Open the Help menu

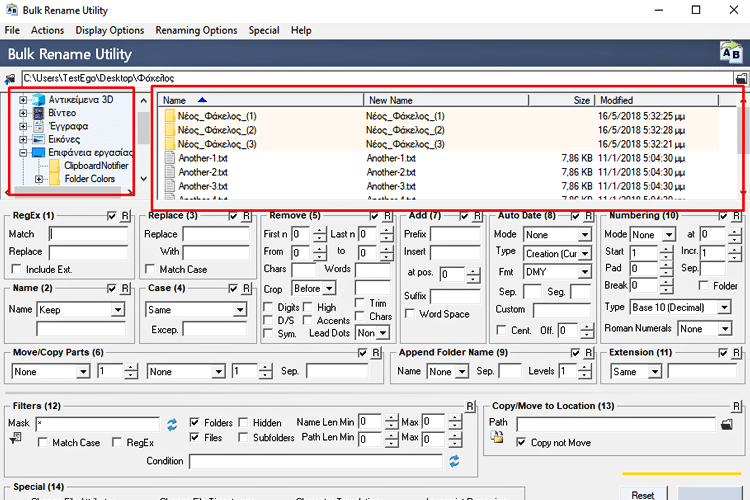[x=301, y=30]
